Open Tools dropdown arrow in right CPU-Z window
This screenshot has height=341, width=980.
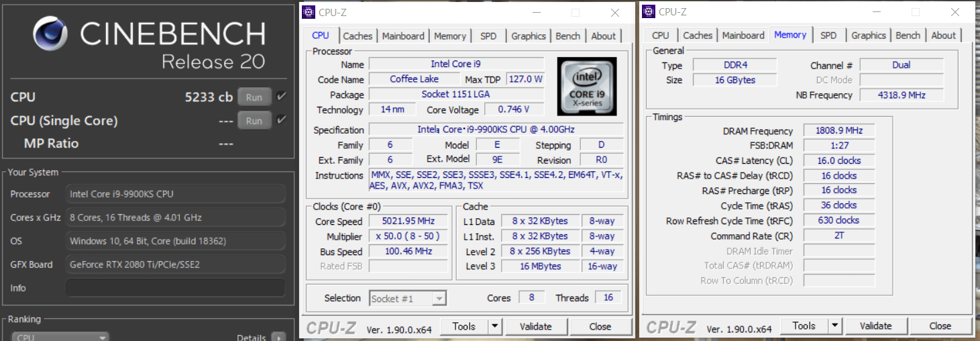[x=834, y=326]
